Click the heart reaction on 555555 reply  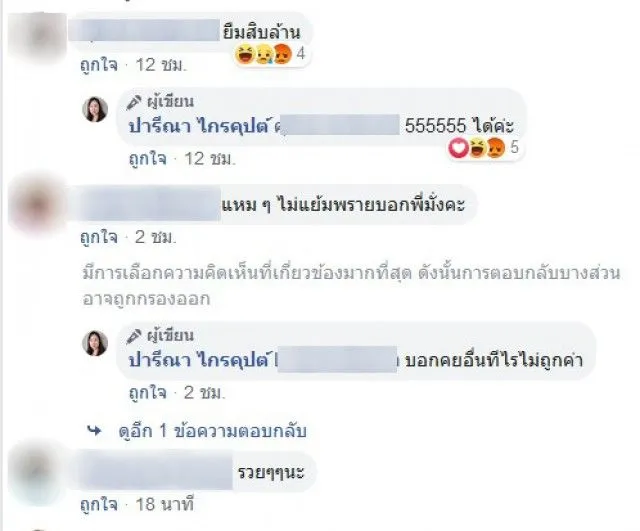(458, 148)
